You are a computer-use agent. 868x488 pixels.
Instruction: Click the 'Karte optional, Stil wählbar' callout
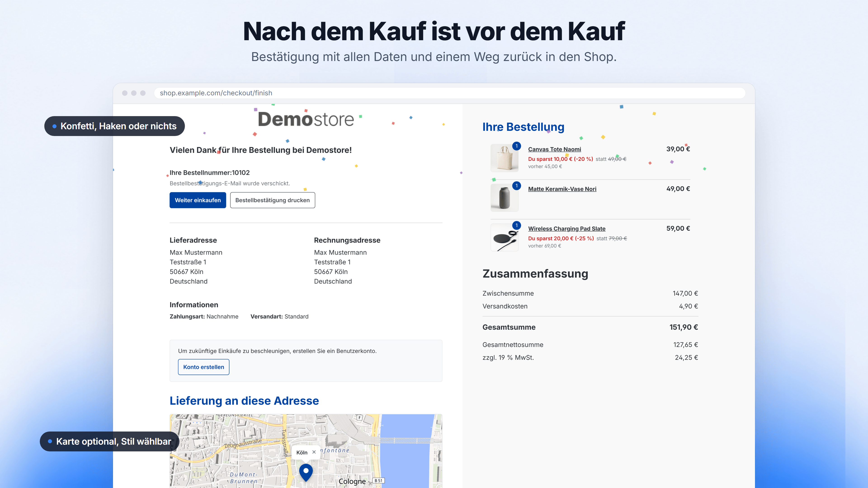pyautogui.click(x=110, y=441)
